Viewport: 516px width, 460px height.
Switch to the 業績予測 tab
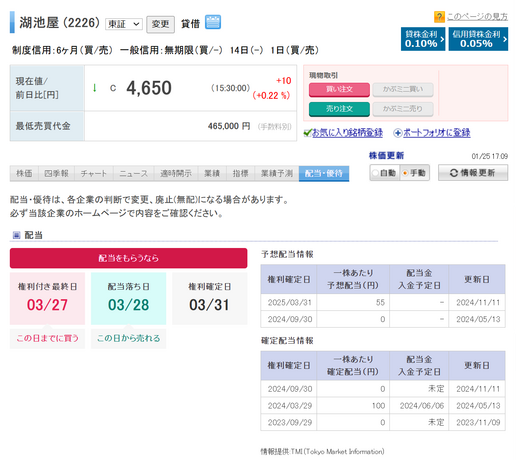click(x=277, y=173)
